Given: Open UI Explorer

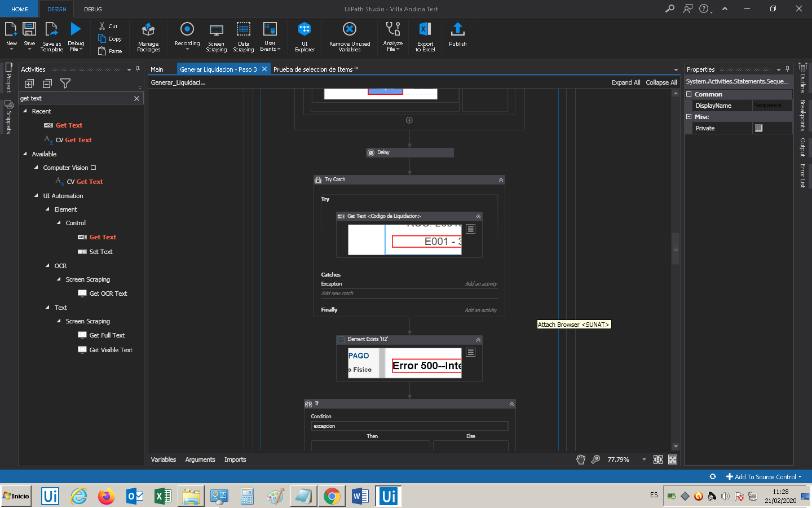Looking at the screenshot, I should 304,37.
